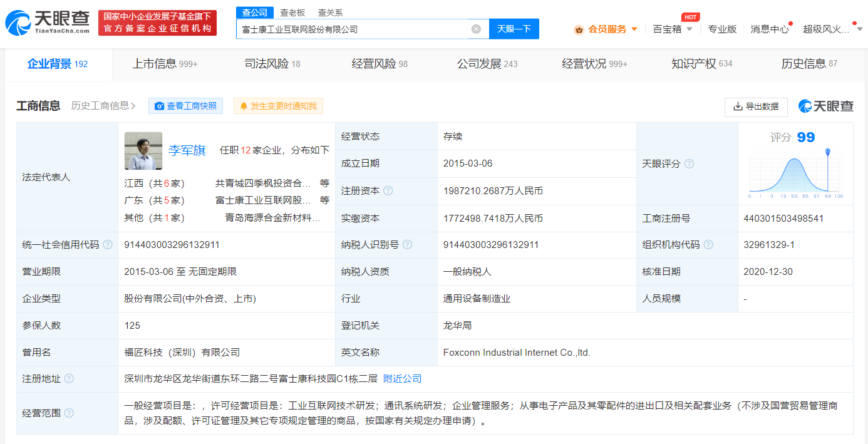
Task: Open the 超级风火 account dropdown
Action: [859, 29]
